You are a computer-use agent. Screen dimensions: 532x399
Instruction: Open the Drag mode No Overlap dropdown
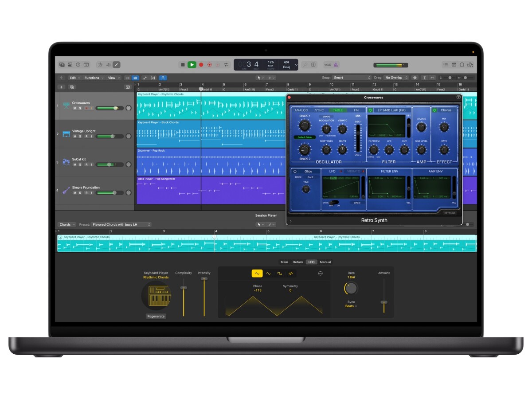coord(396,78)
